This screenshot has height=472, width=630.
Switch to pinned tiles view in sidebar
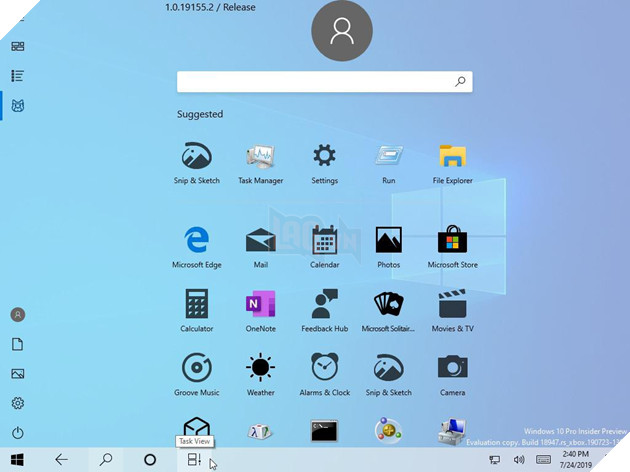[x=17, y=46]
